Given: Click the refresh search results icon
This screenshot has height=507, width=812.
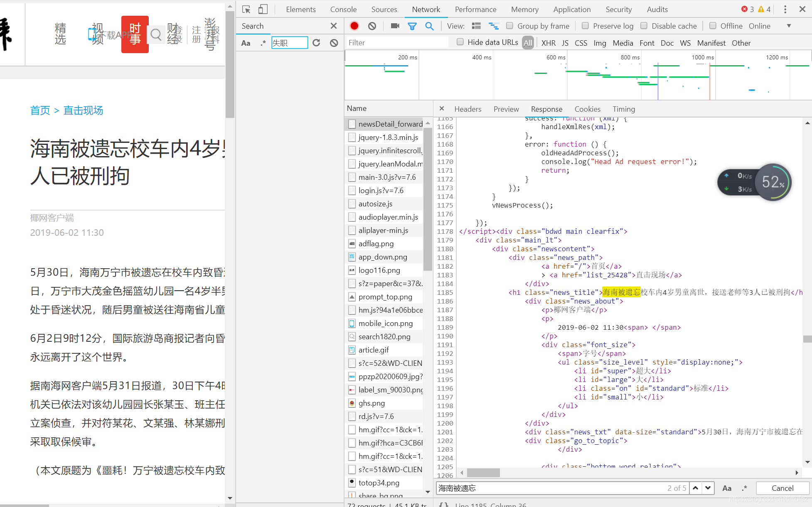Looking at the screenshot, I should 316,43.
